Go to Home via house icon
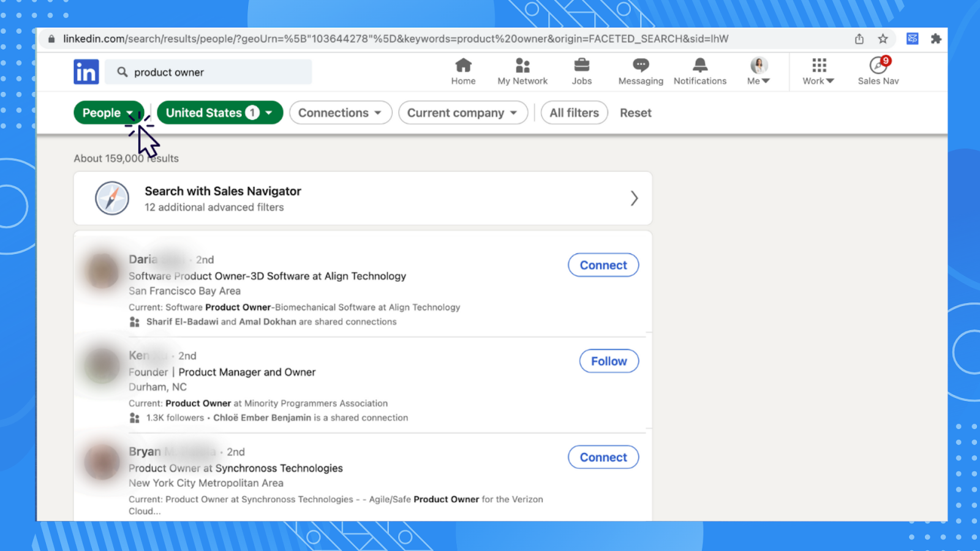Screen dimensions: 980x551 pyautogui.click(x=464, y=65)
